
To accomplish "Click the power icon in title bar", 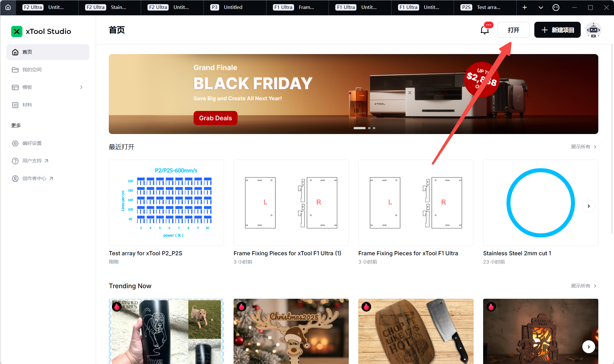I will tap(556, 7).
